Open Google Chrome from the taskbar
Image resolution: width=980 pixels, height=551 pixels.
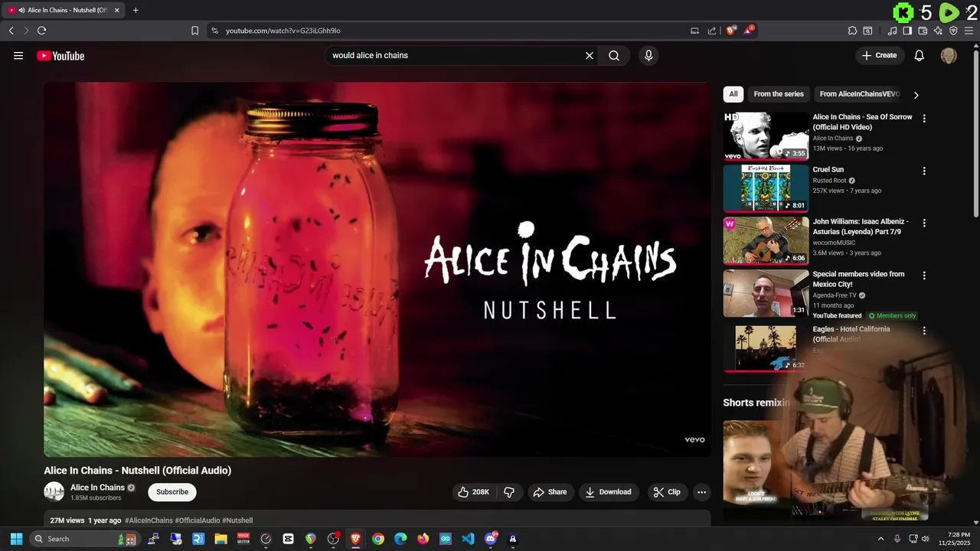coord(378,539)
